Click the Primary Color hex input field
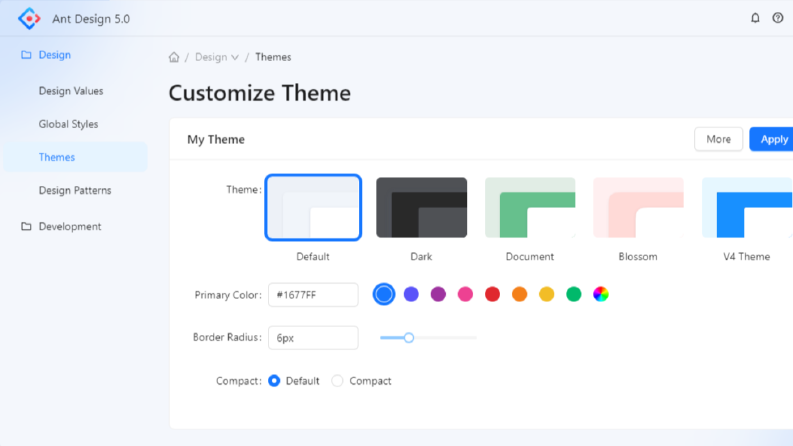This screenshot has width=793, height=446. pyautogui.click(x=313, y=295)
